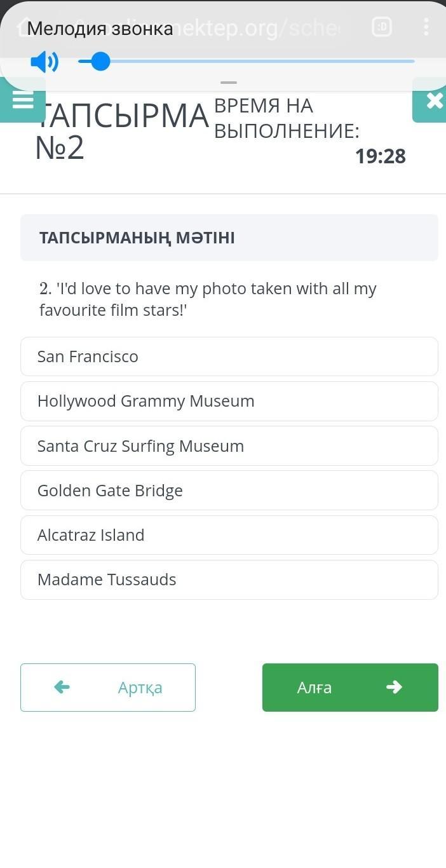The width and height of the screenshot is (446, 868).
Task: Choose the Hollywood Grammy Museum option
Action: click(x=229, y=401)
